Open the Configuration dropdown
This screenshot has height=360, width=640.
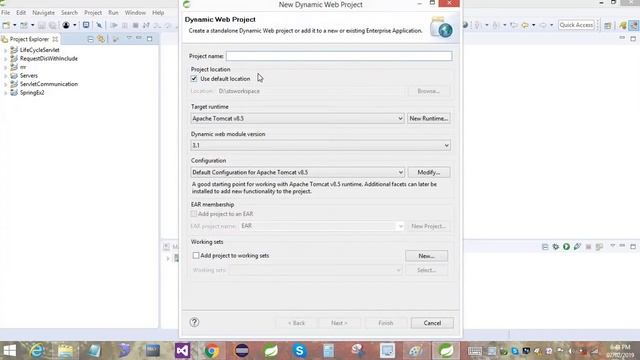pyautogui.click(x=297, y=172)
